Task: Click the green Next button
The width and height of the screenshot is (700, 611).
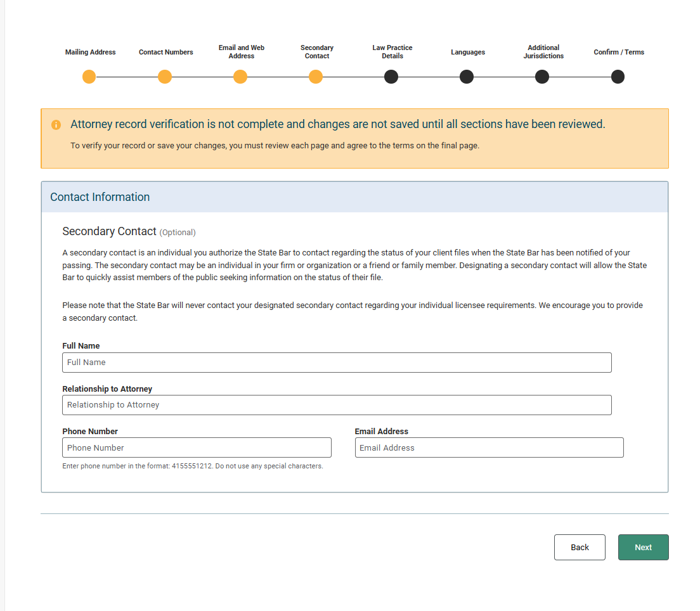Action: tap(643, 548)
